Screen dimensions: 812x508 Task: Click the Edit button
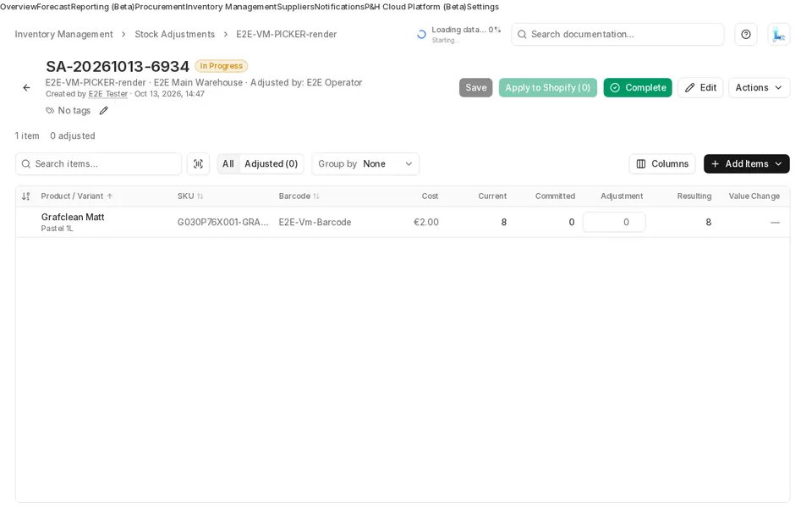point(700,87)
